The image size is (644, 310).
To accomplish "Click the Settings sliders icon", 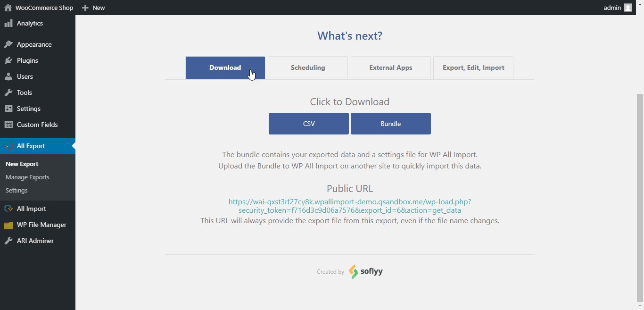I will coord(8,109).
